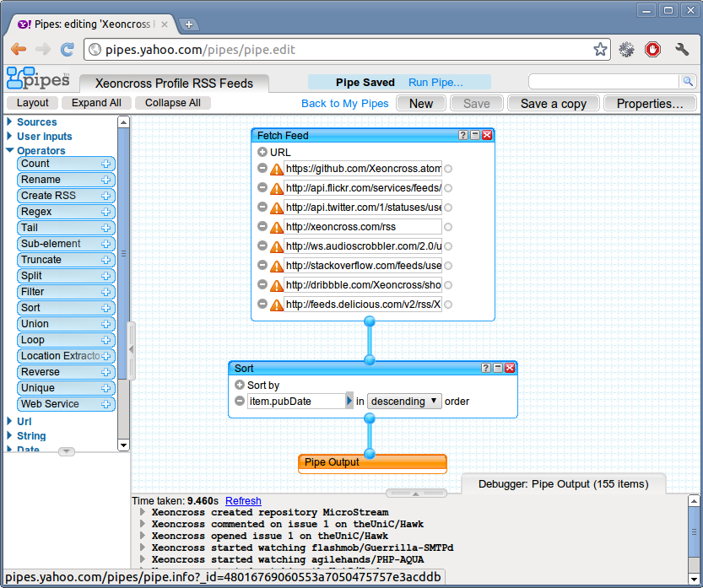
Task: Expand 'Xeoncross created repository MicroStream' item
Action: tap(143, 512)
